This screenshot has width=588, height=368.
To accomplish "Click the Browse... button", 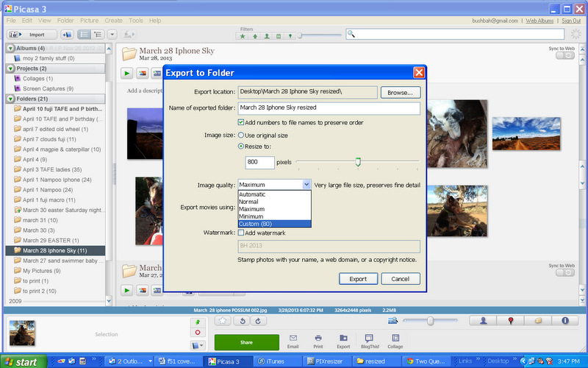I will tap(400, 93).
